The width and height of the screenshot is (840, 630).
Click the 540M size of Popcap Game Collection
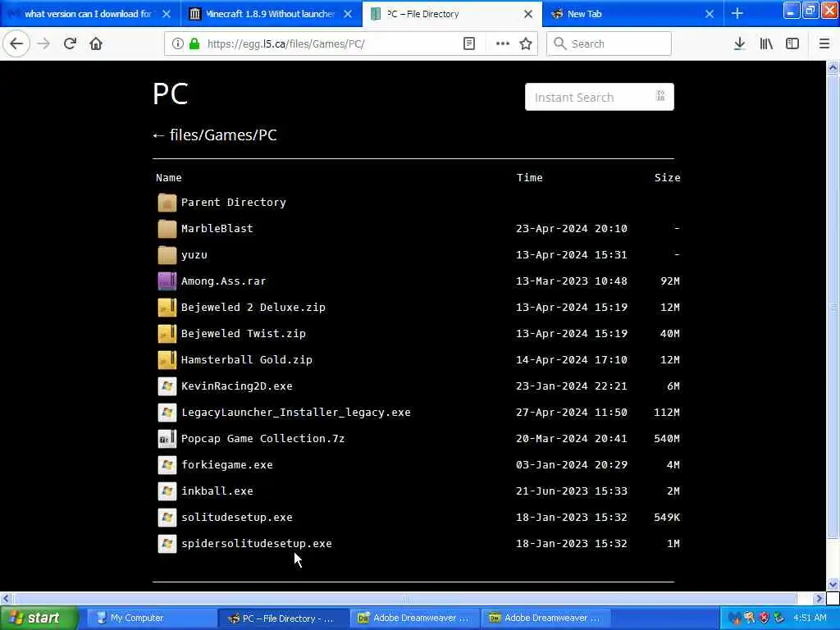click(666, 439)
